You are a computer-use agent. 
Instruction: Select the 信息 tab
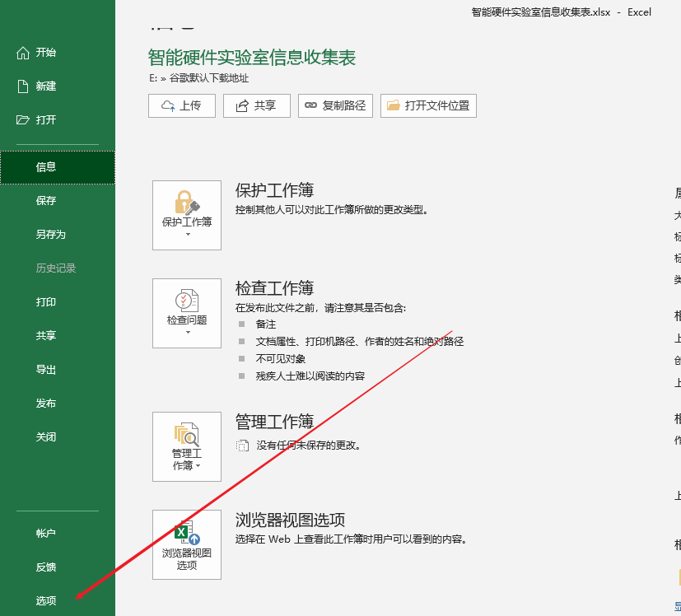coord(58,167)
